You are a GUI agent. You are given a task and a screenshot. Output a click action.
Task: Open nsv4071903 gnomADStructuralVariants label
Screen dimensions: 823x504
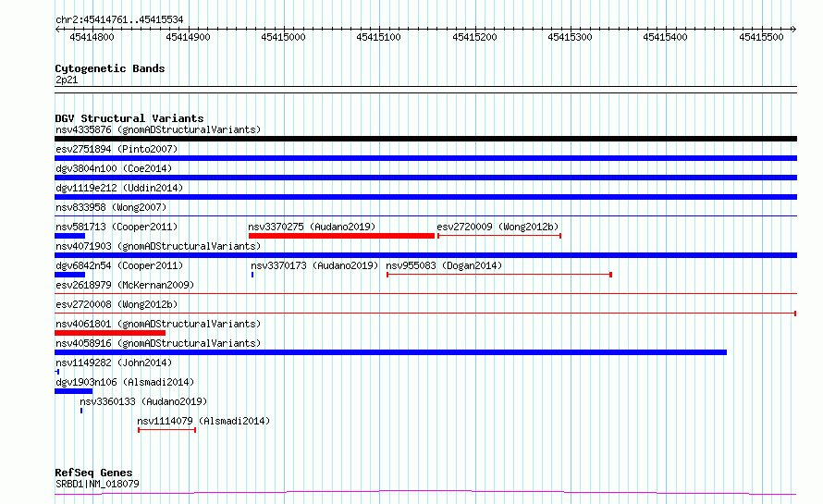(158, 246)
